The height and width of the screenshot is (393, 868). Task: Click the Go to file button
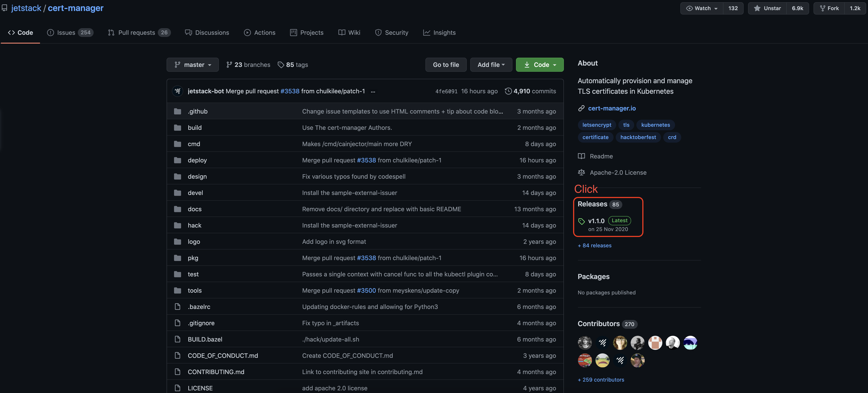coord(445,65)
